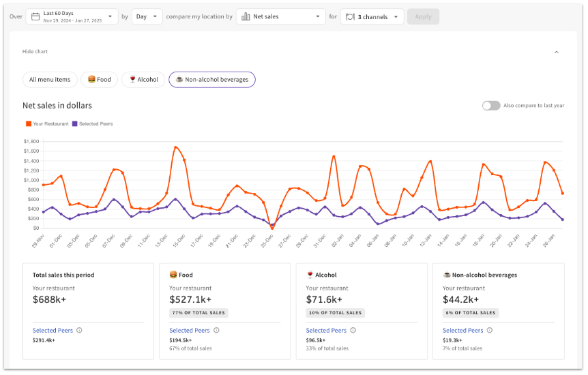Viewport: 588px width, 375px height.
Task: Click the Hide chart link
Action: pyautogui.click(x=35, y=52)
